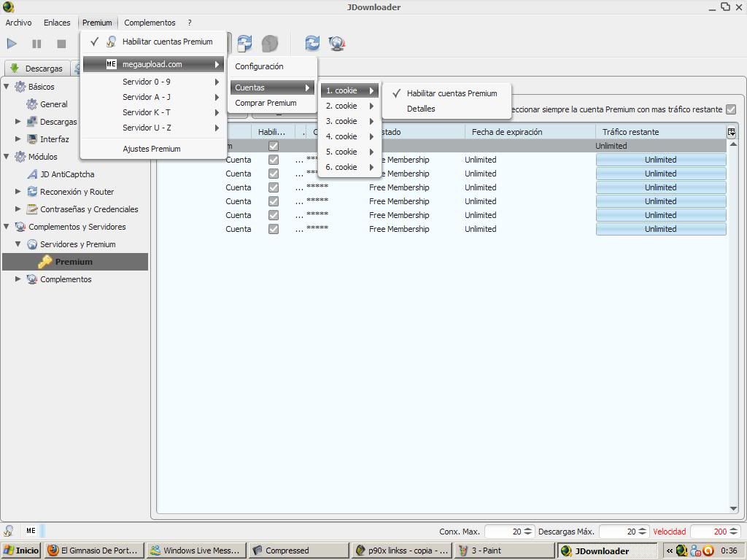
Task: Collapse the Básicos tree section
Action: tap(7, 87)
